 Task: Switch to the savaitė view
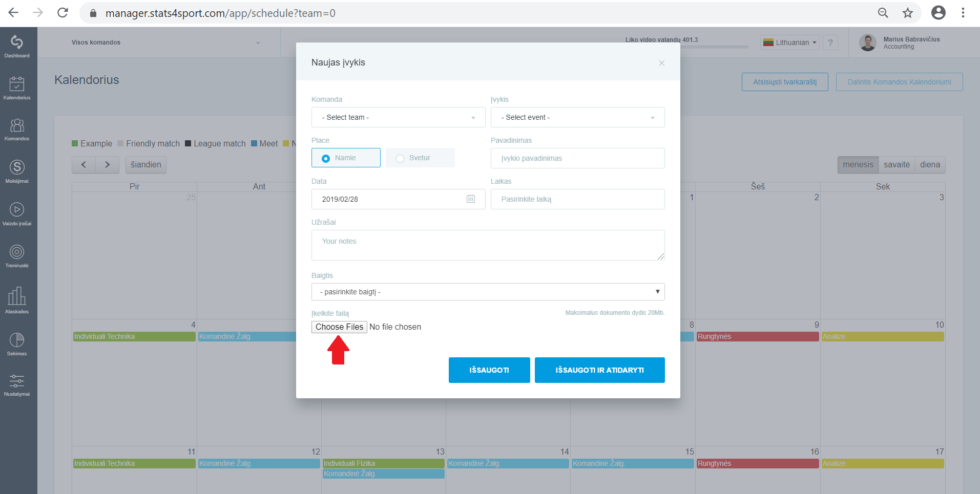896,165
